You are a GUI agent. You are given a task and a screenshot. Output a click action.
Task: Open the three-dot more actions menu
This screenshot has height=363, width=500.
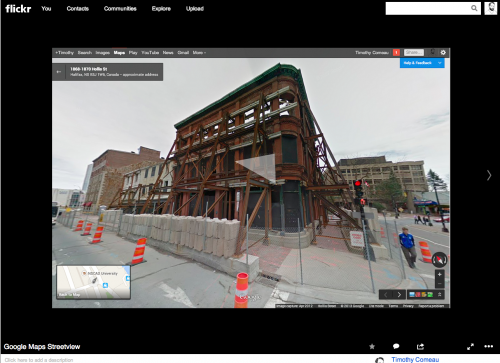[x=488, y=346]
